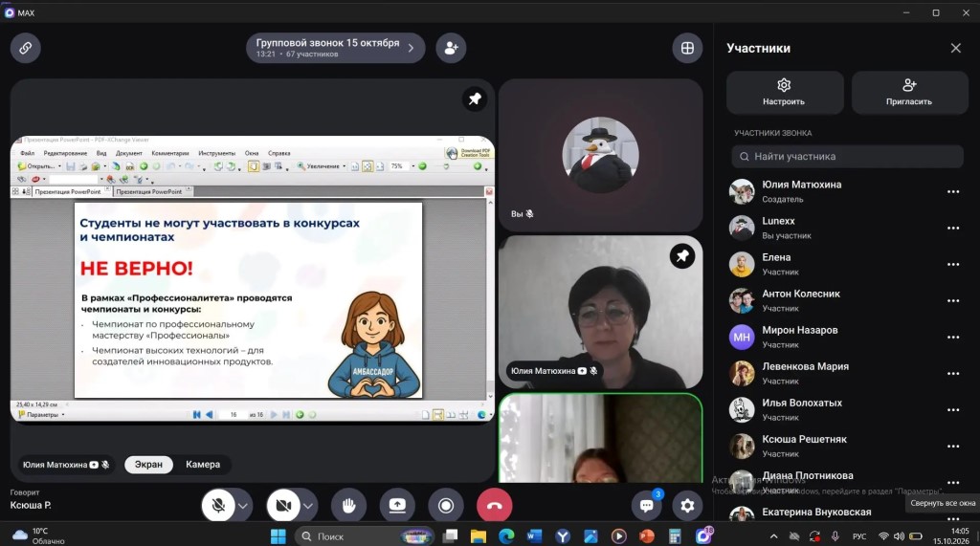This screenshot has width=980, height=546.
Task: Click your own avatar tile labeled Вы
Action: pos(601,155)
